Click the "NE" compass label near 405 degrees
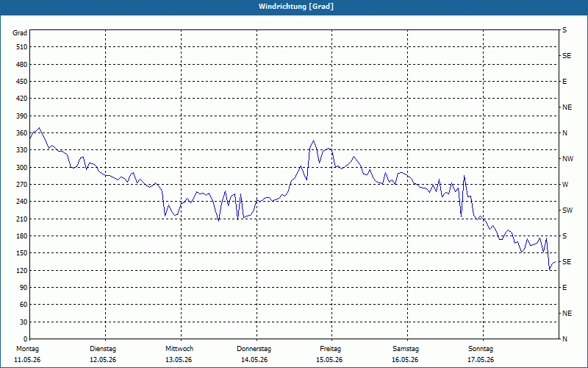588x368 pixels. click(567, 107)
